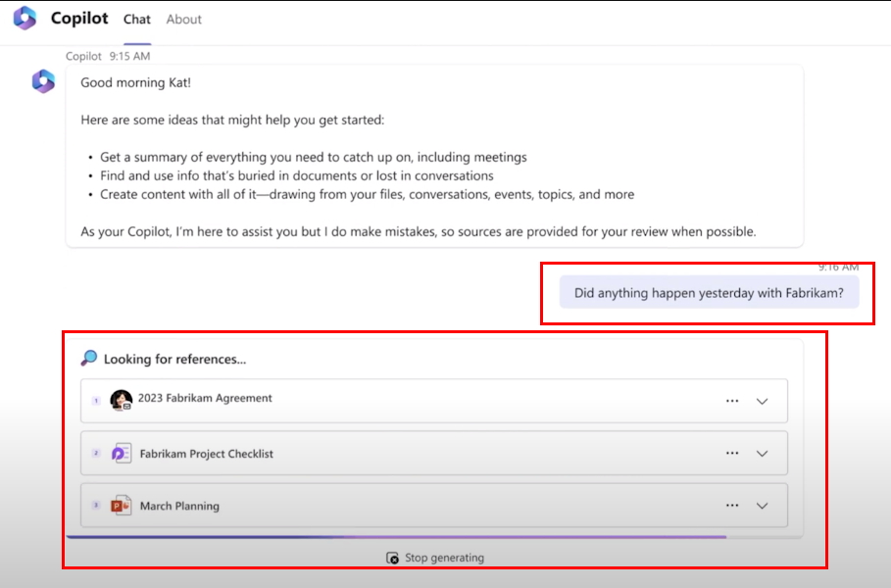Open more options for March Planning
891x588 pixels.
click(732, 506)
